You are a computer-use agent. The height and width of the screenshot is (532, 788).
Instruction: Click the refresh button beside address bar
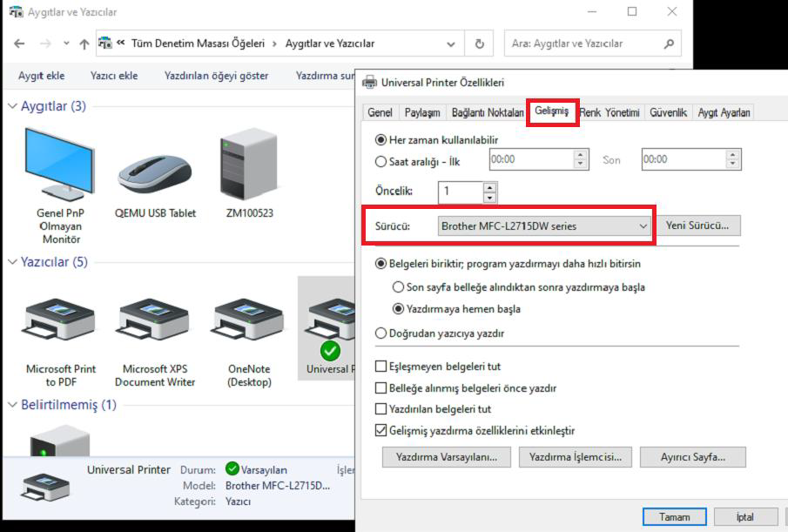click(480, 44)
